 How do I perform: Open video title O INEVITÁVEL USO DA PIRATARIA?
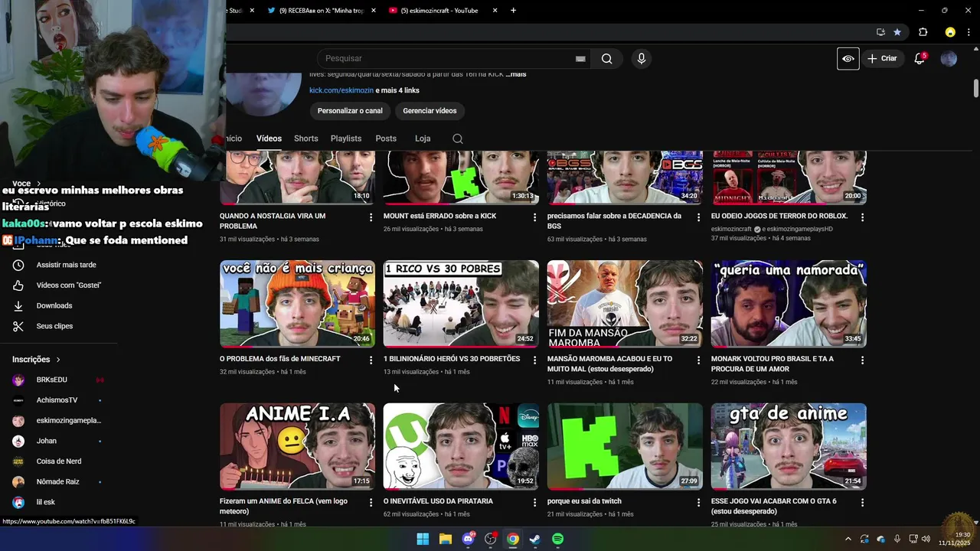click(438, 501)
